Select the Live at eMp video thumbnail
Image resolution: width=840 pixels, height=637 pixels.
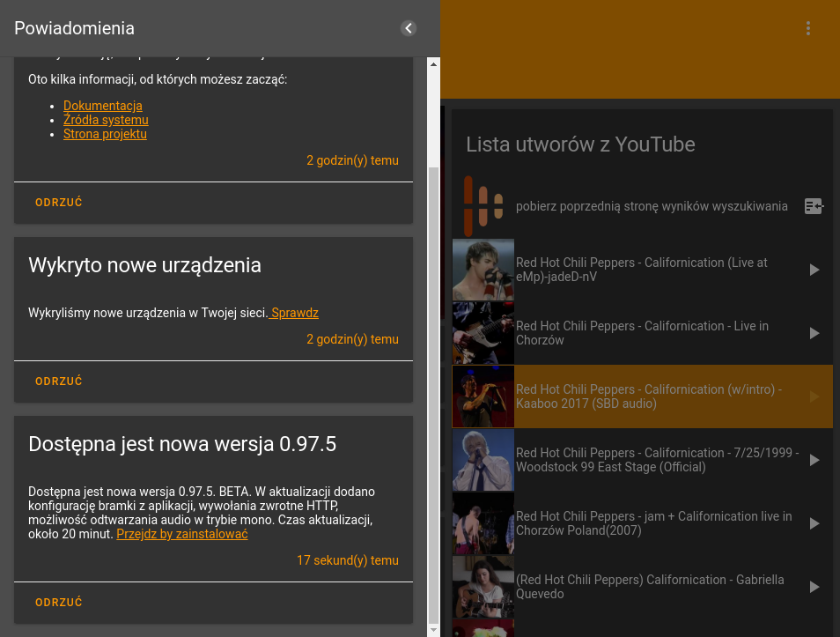tap(483, 270)
